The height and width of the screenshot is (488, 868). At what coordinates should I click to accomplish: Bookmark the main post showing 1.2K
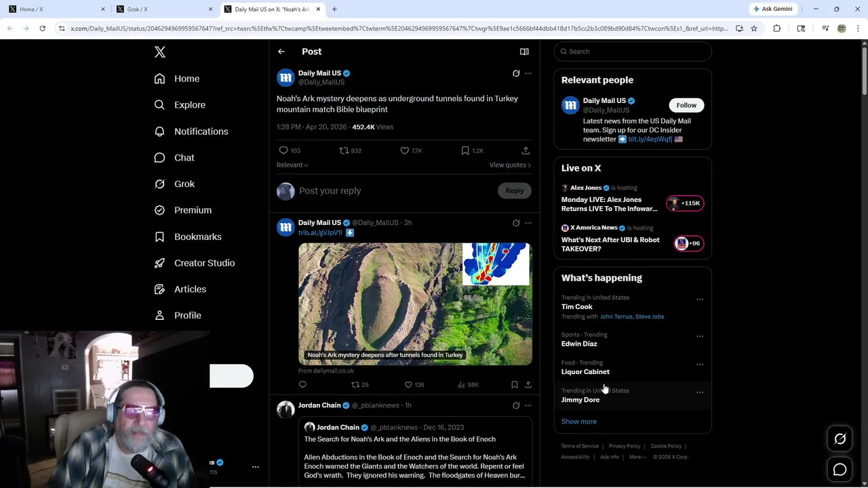465,150
